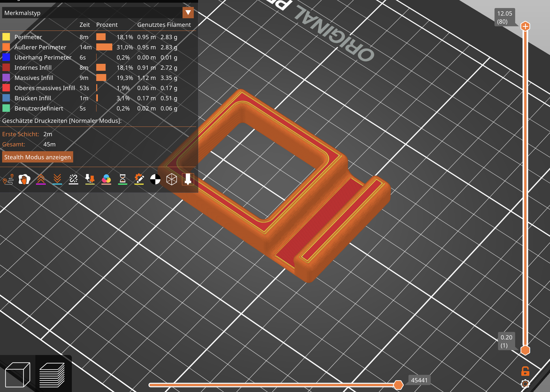Click the Stealth Modus anzeigen button
Viewport: 550px width, 392px height.
coord(38,157)
